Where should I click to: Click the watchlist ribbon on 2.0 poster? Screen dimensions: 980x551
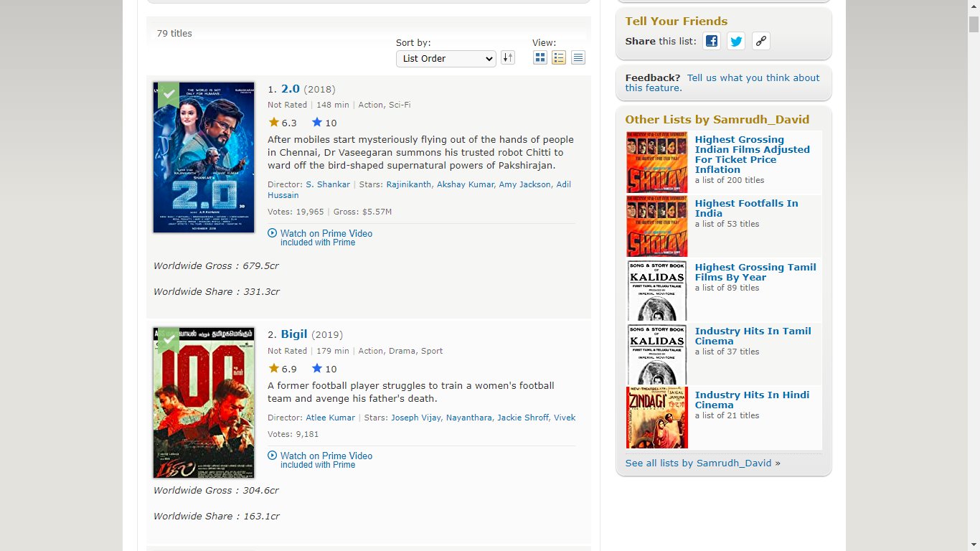click(x=169, y=94)
